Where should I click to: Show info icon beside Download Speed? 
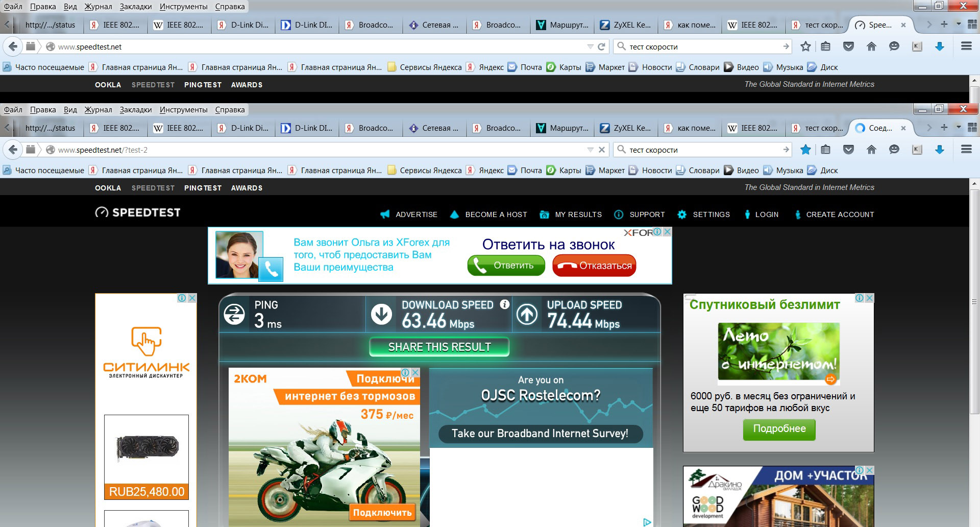coord(504,304)
